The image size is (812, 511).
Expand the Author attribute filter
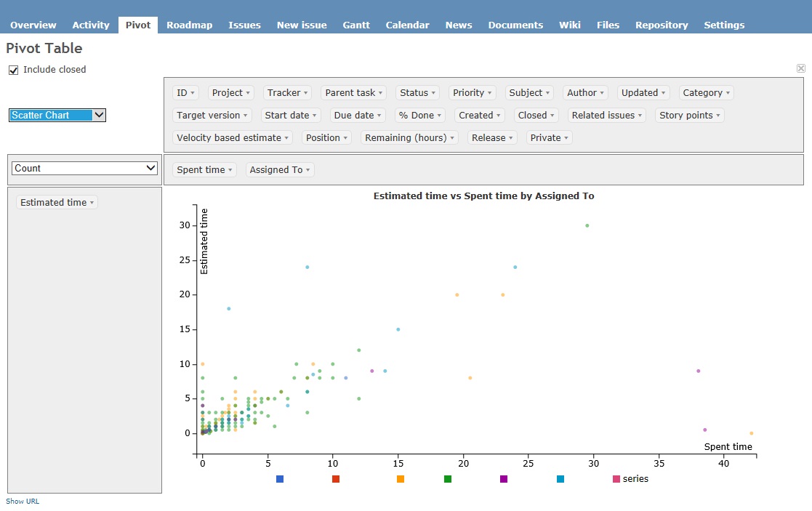pyautogui.click(x=584, y=92)
